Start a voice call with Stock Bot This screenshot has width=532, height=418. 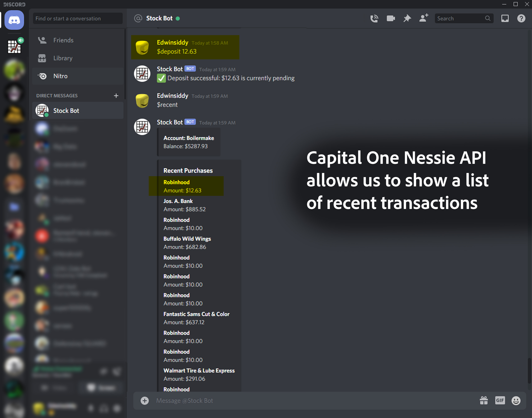point(374,18)
